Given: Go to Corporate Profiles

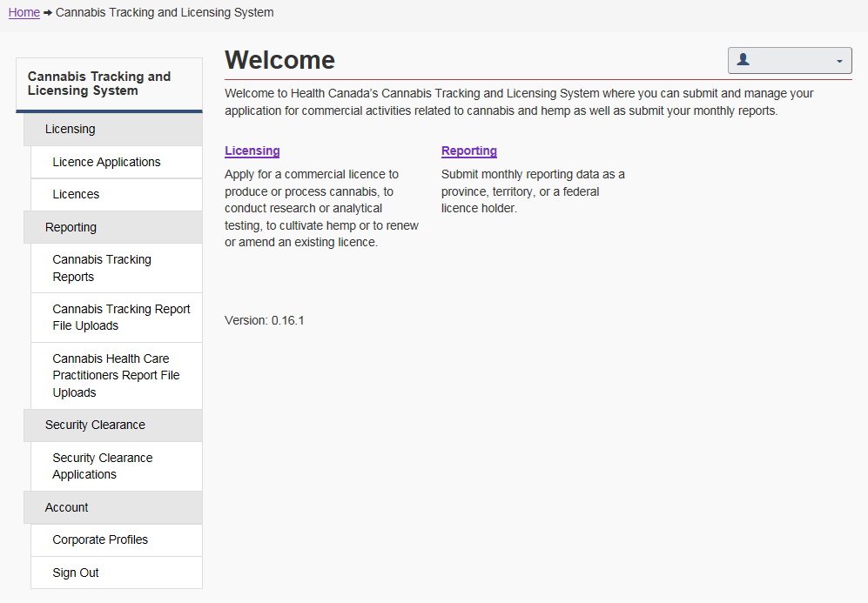Looking at the screenshot, I should [x=100, y=539].
